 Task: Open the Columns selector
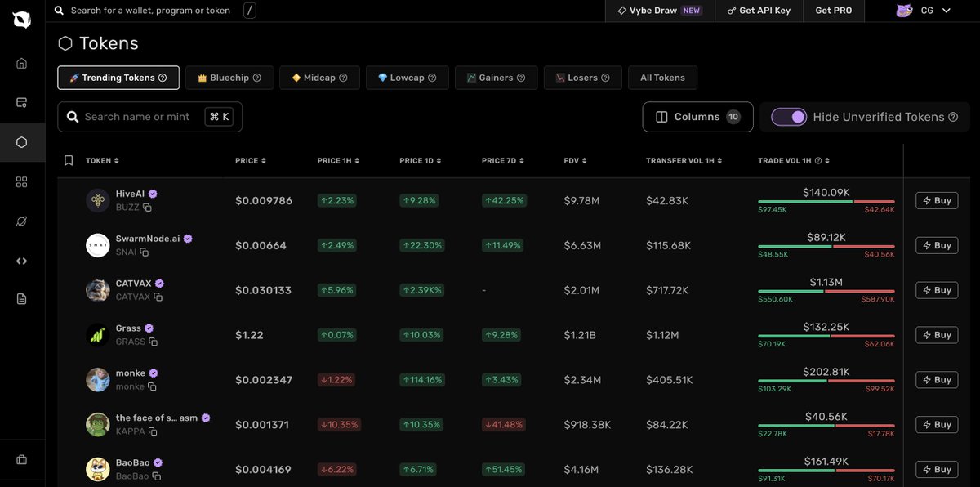[697, 117]
